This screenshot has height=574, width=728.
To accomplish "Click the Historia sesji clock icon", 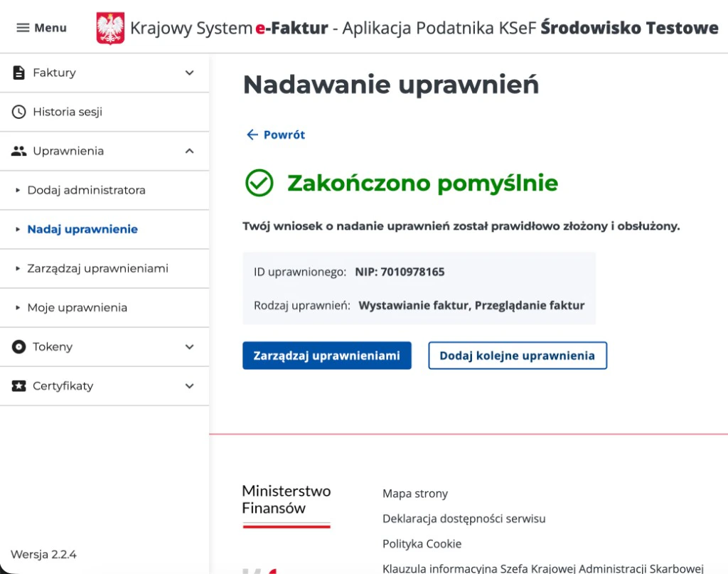I will 18,112.
